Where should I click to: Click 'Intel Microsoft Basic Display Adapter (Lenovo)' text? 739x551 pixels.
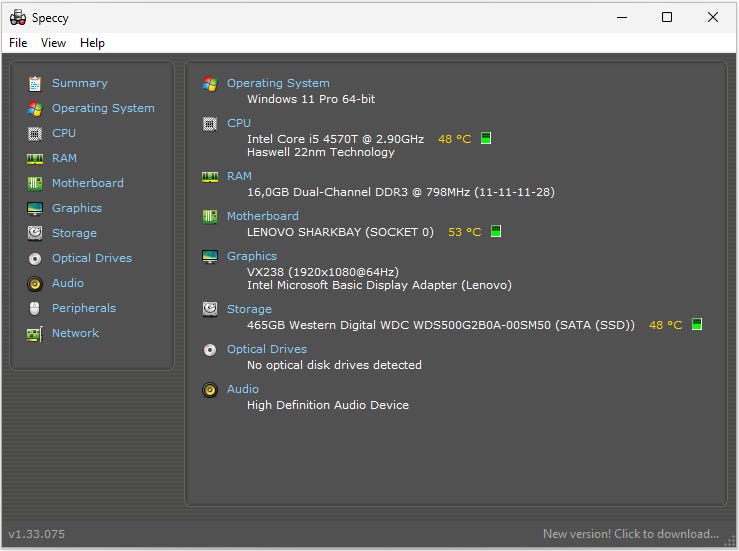379,285
